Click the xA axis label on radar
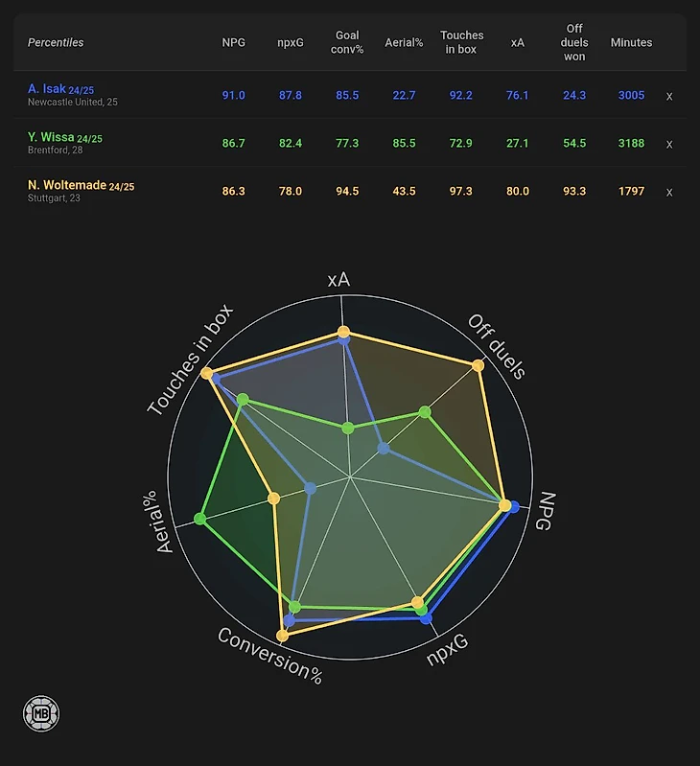 pyautogui.click(x=338, y=280)
